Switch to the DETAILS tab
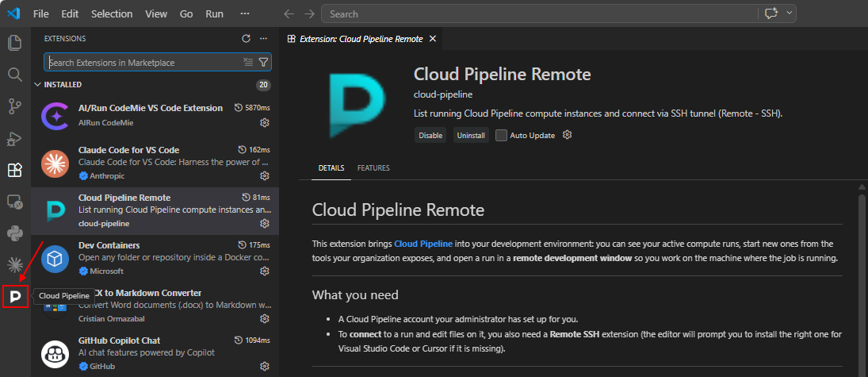The image size is (868, 377). pyautogui.click(x=331, y=168)
